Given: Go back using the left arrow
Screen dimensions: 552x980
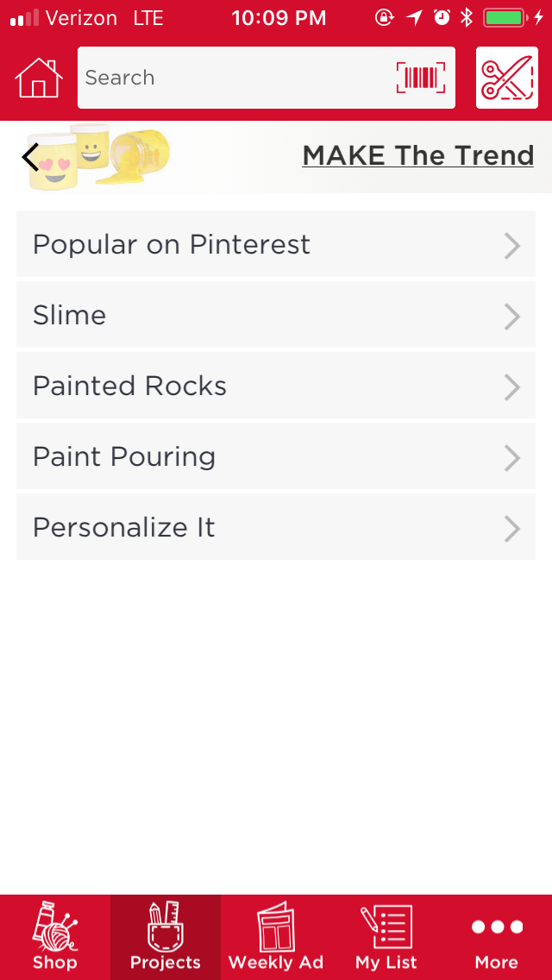Looking at the screenshot, I should pyautogui.click(x=31, y=157).
